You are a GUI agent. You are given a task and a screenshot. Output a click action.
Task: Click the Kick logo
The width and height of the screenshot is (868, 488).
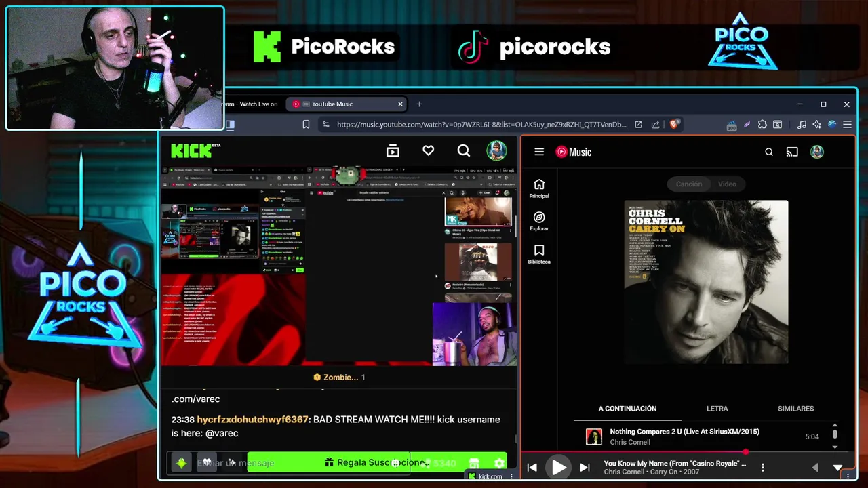pos(191,150)
